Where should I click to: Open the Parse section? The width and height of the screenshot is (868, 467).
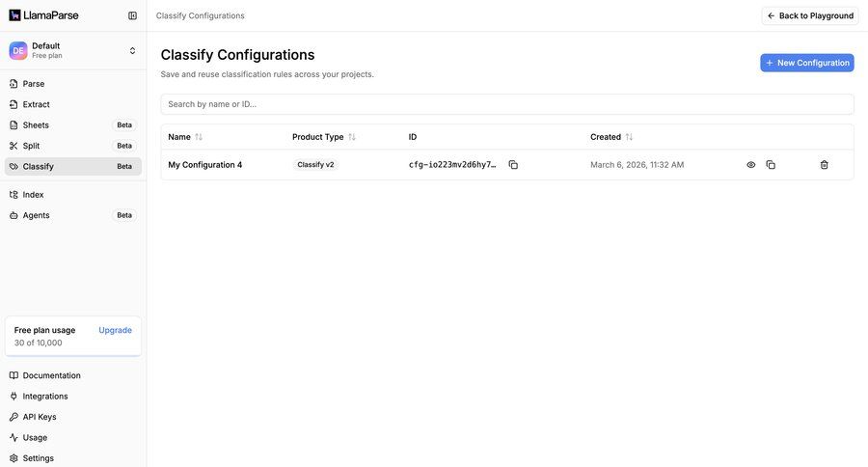73,84
